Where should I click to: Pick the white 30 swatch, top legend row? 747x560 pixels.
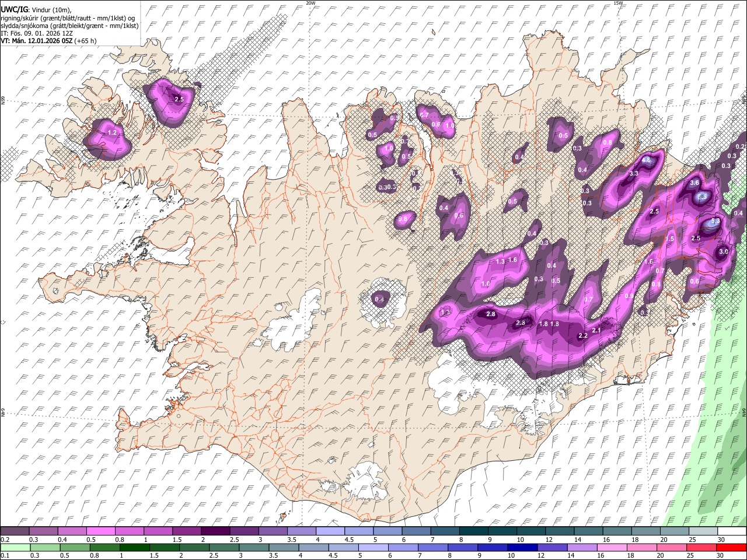[x=731, y=531]
